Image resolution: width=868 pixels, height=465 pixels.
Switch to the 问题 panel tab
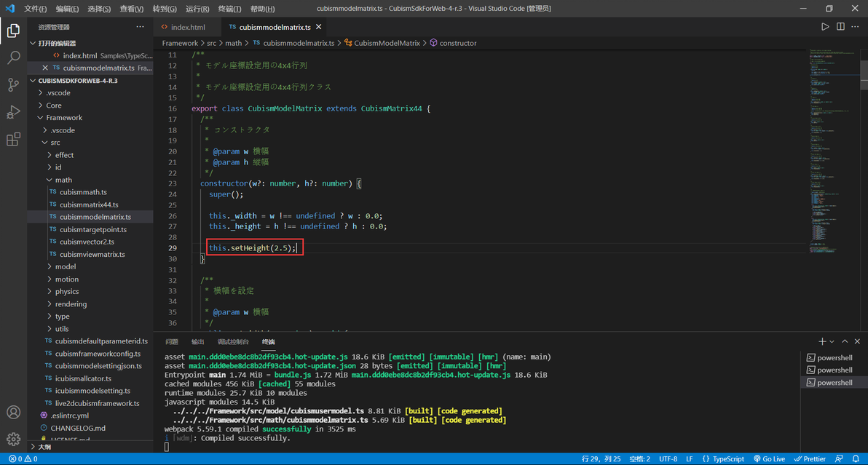(172, 342)
